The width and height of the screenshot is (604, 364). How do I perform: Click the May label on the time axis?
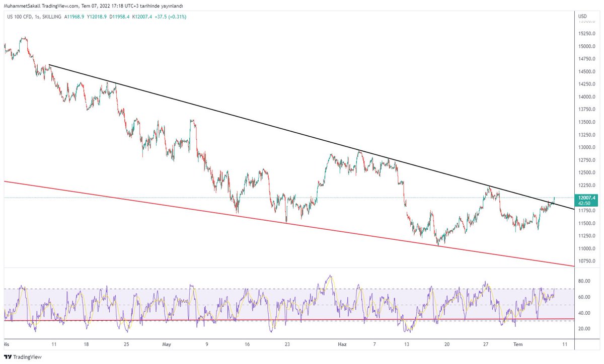pyautogui.click(x=167, y=344)
